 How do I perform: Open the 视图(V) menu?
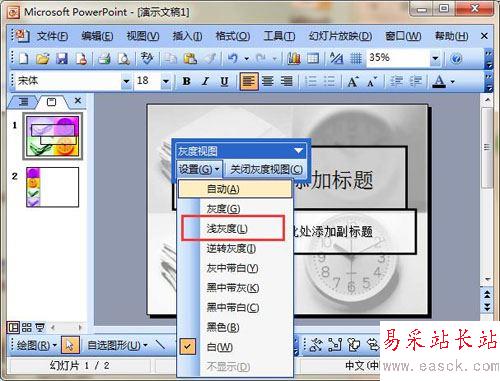(x=143, y=36)
